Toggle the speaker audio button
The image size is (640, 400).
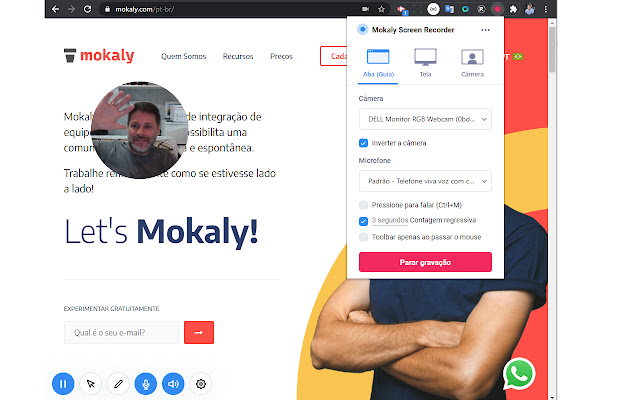173,384
